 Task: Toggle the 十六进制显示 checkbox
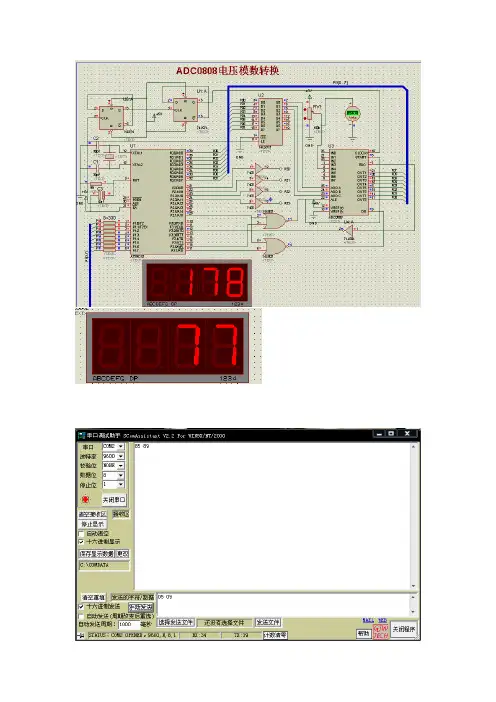pos(81,542)
